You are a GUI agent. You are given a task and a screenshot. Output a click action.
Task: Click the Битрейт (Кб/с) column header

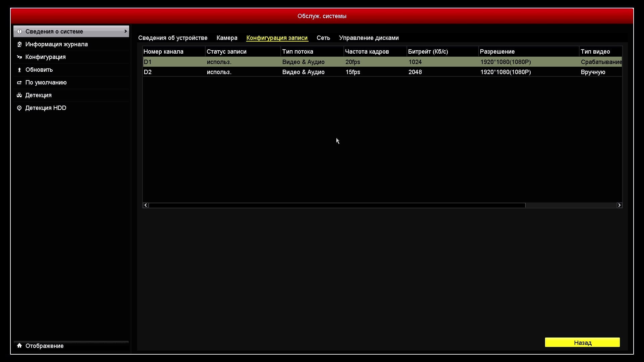pyautogui.click(x=428, y=52)
